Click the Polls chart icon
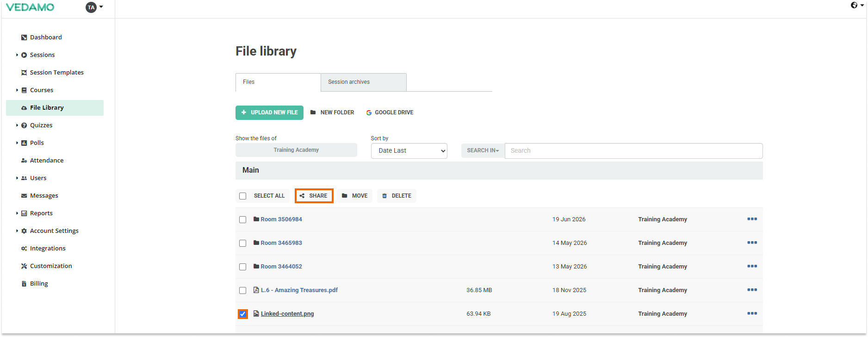 tap(24, 143)
